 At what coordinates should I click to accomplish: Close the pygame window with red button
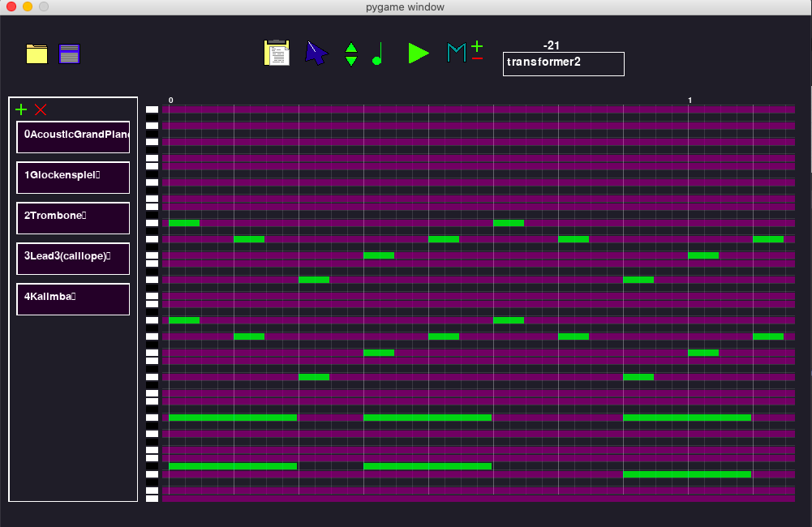point(11,6)
